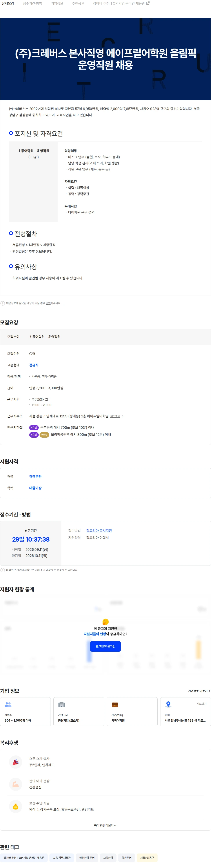This screenshot has height=868, width=211.
Task: Click 정규직 employment type link
Action: coord(34,365)
